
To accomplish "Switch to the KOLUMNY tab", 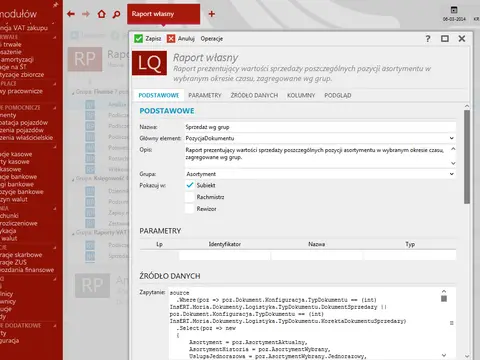I will (x=301, y=95).
